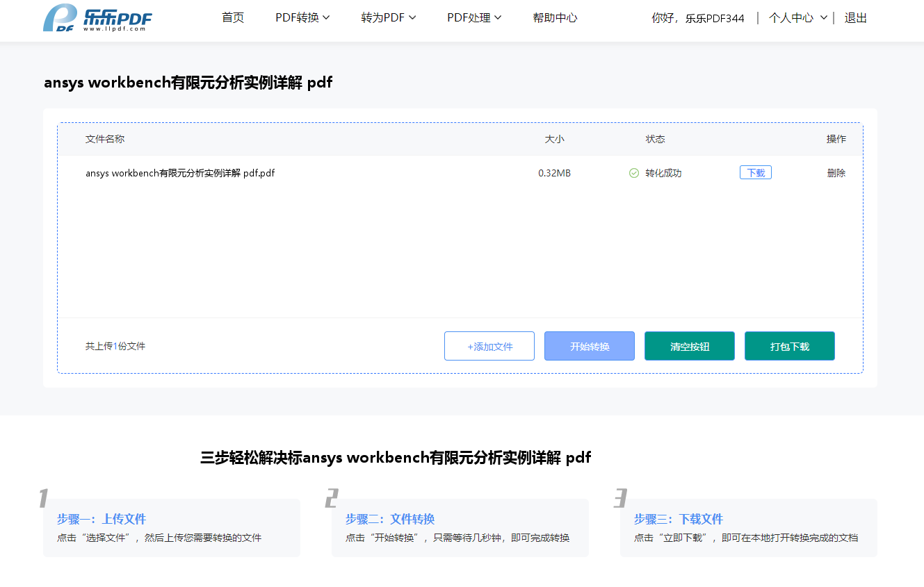
Task: Expand the 个人中心 dropdown
Action: tap(798, 18)
